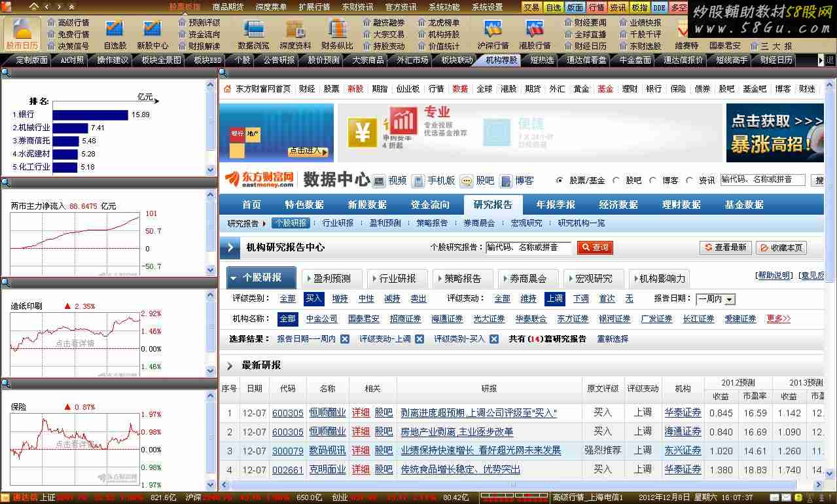The width and height of the screenshot is (837, 504).
Task: Open the 维赛特 toolbar icon
Action: point(686,34)
